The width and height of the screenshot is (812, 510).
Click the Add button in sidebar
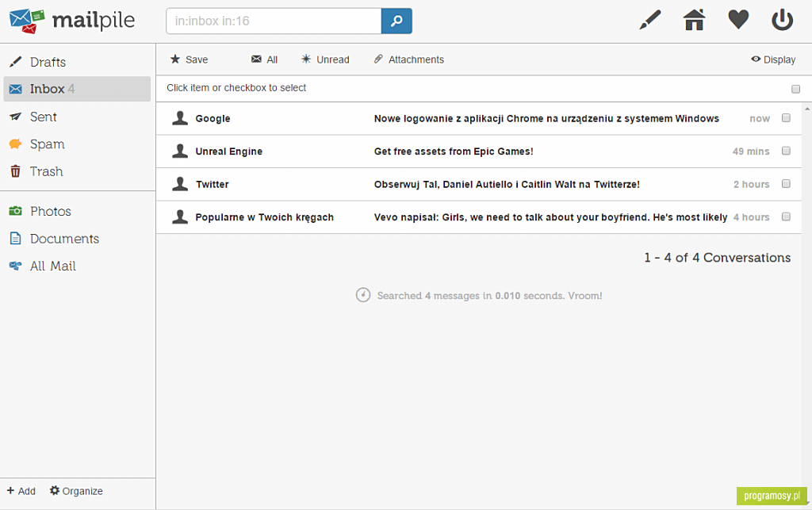coord(21,491)
